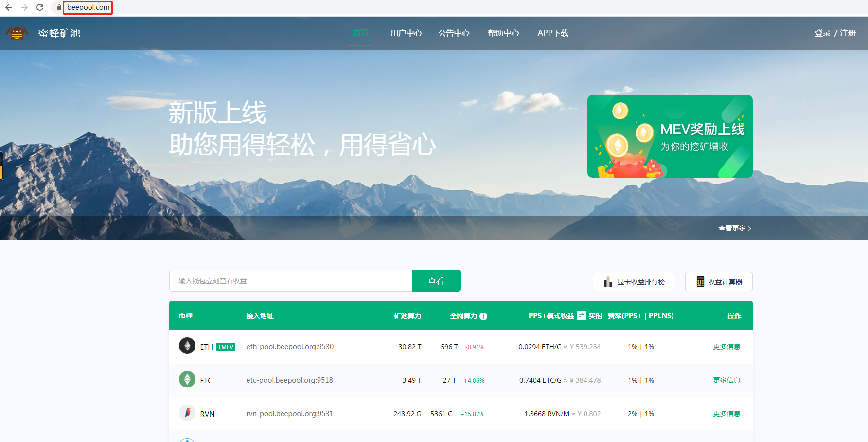Click the 实时 label in header

595,316
